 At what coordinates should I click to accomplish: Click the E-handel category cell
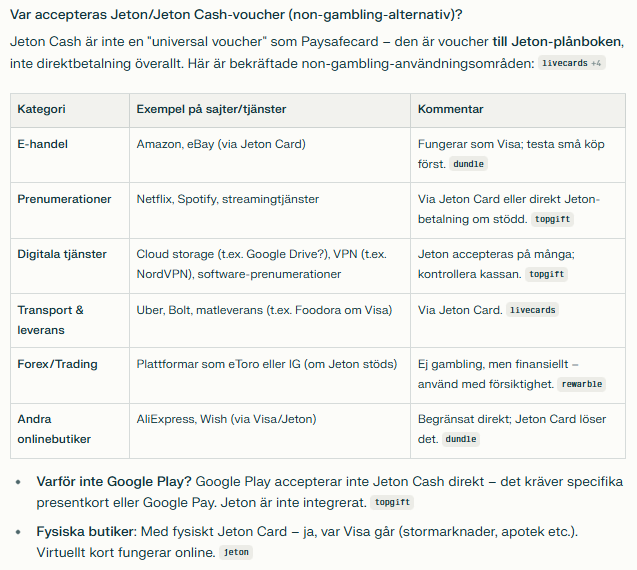(70, 155)
